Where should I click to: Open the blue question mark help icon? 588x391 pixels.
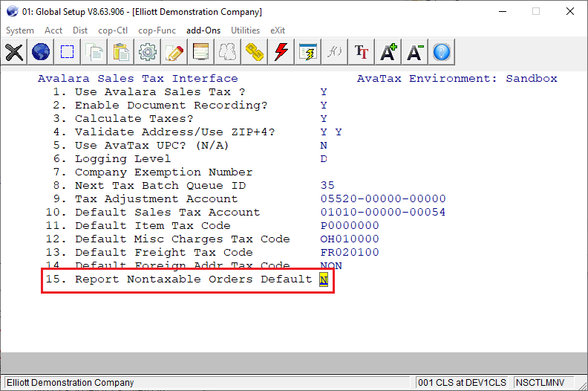[x=442, y=51]
